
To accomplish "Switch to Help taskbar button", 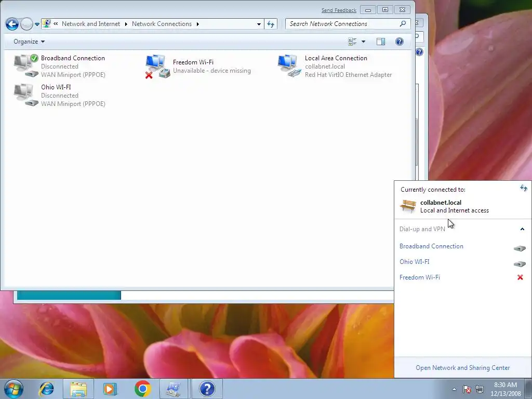I will [x=207, y=389].
